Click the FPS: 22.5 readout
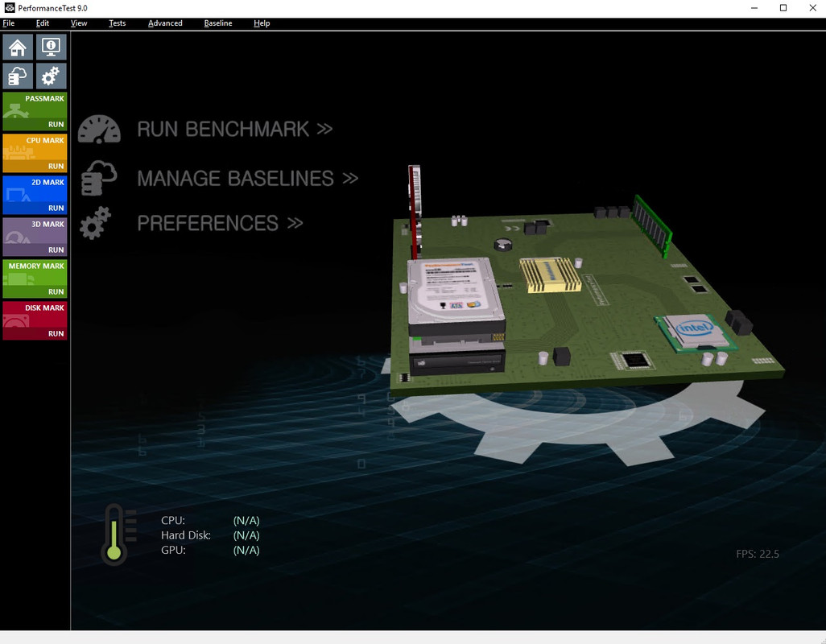This screenshot has width=826, height=644. pos(758,554)
